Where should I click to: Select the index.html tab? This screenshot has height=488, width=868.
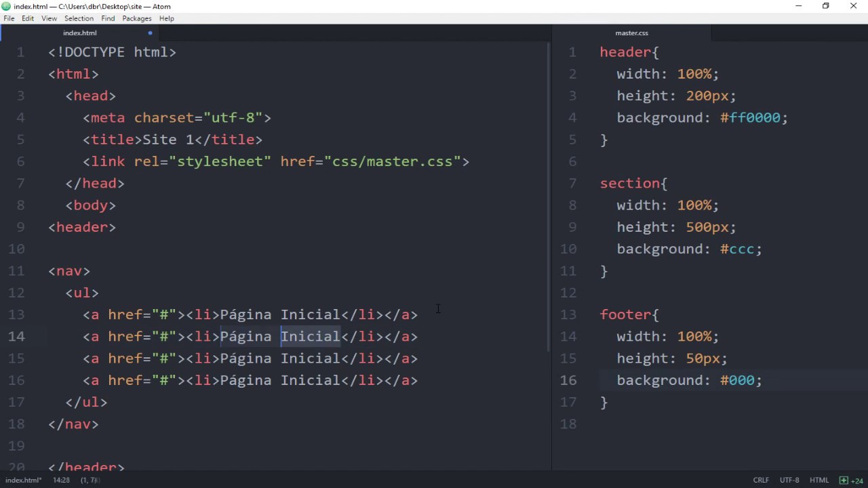(80, 33)
